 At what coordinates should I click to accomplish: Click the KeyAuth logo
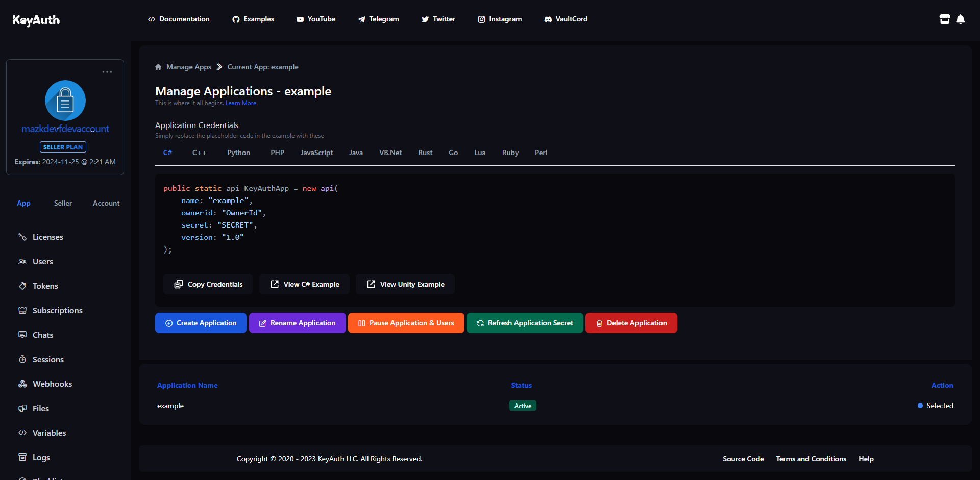[x=36, y=20]
